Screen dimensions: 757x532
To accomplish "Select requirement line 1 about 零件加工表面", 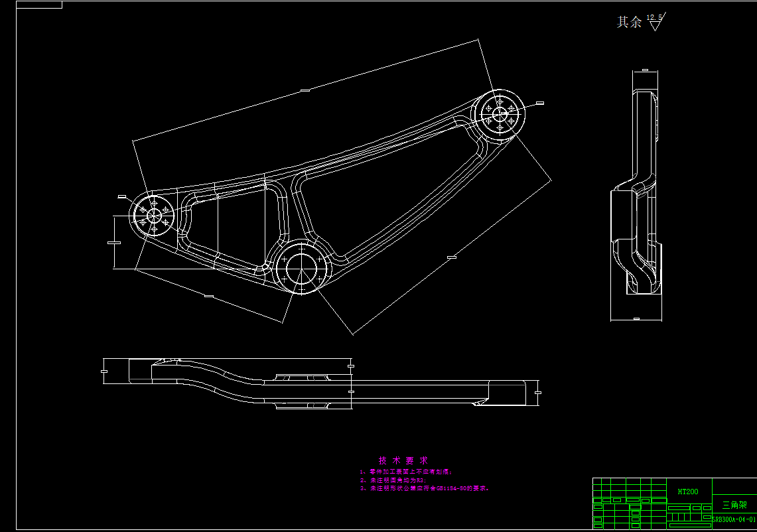I will pyautogui.click(x=406, y=472).
